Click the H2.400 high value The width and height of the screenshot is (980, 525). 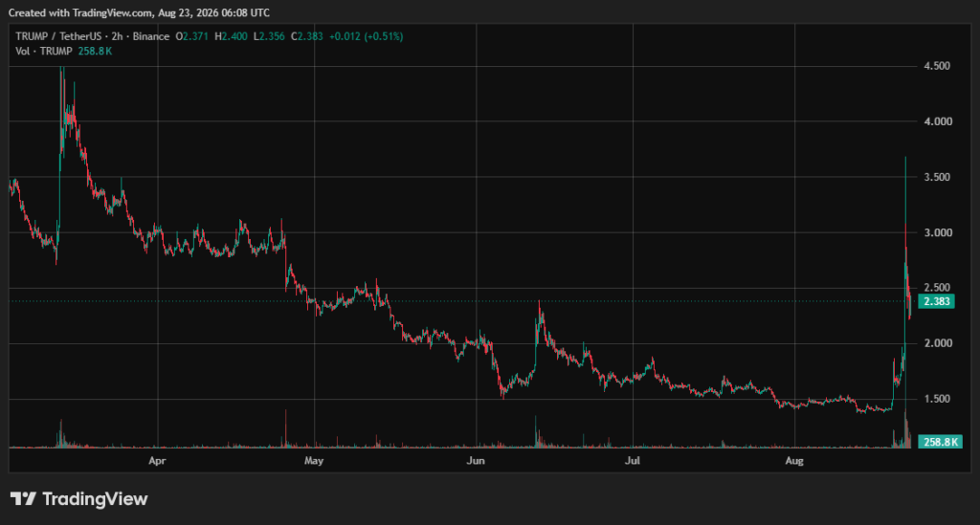[x=232, y=36]
